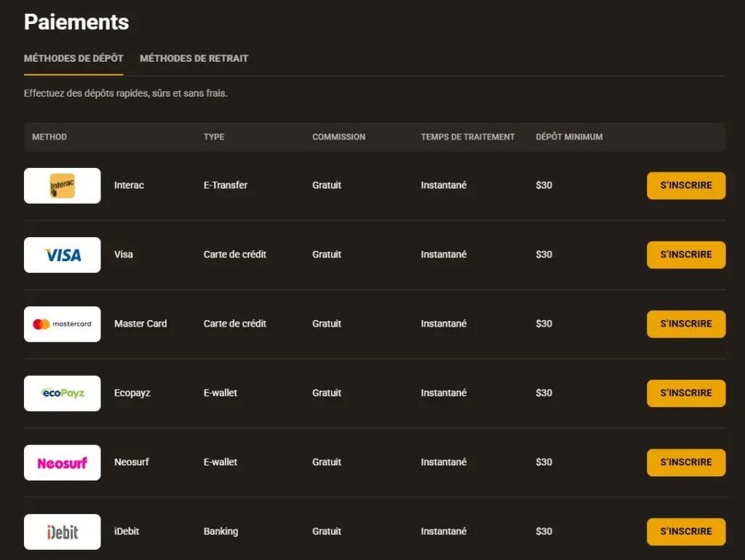Click the TYPE column header
745x560 pixels.
pyautogui.click(x=214, y=137)
